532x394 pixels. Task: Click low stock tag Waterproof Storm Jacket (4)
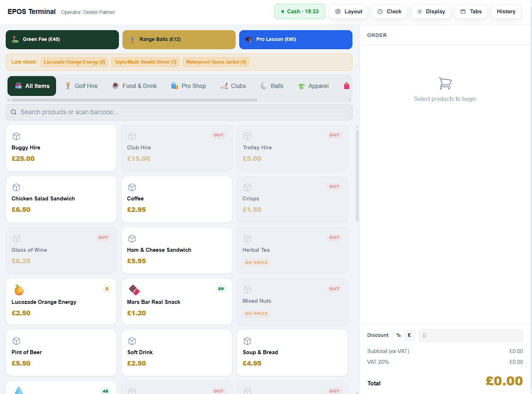[x=216, y=62]
